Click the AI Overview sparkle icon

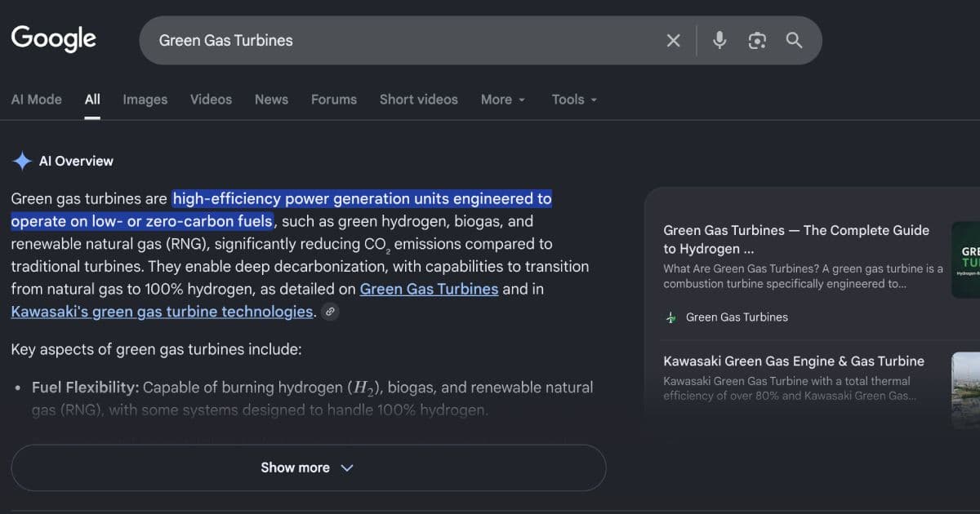tap(21, 161)
